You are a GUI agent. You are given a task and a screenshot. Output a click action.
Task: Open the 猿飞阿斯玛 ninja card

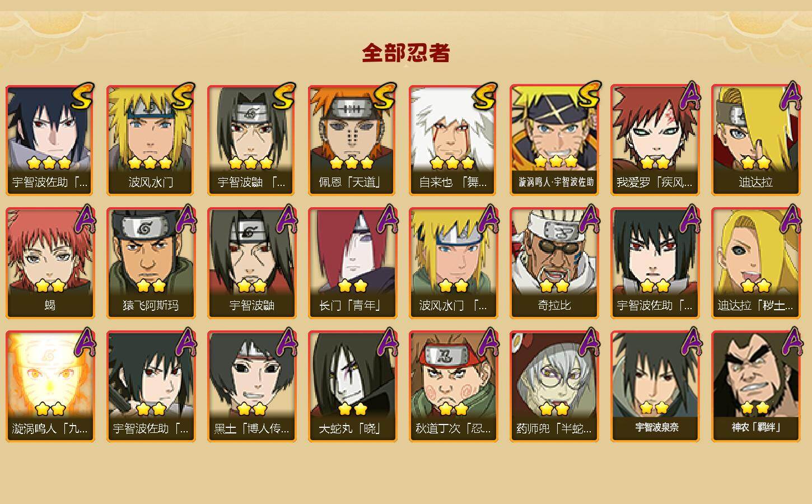[151, 263]
